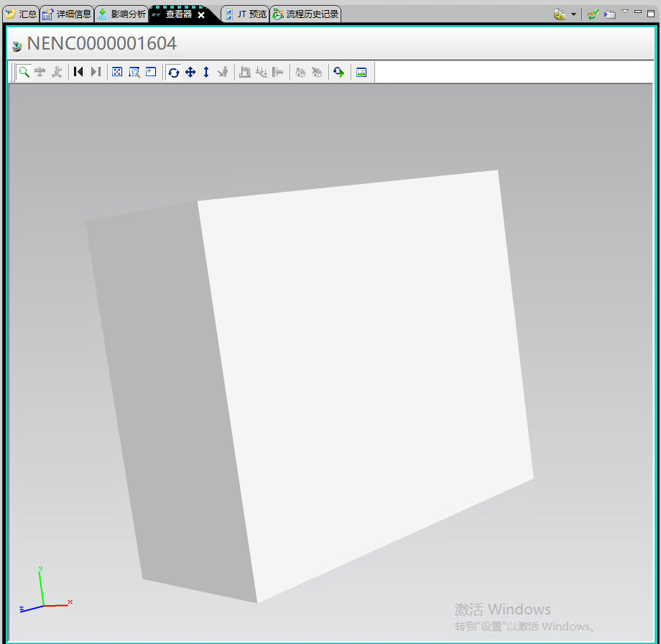Select the vertical zoom arrow tool
Image resolution: width=661 pixels, height=644 pixels.
(206, 72)
